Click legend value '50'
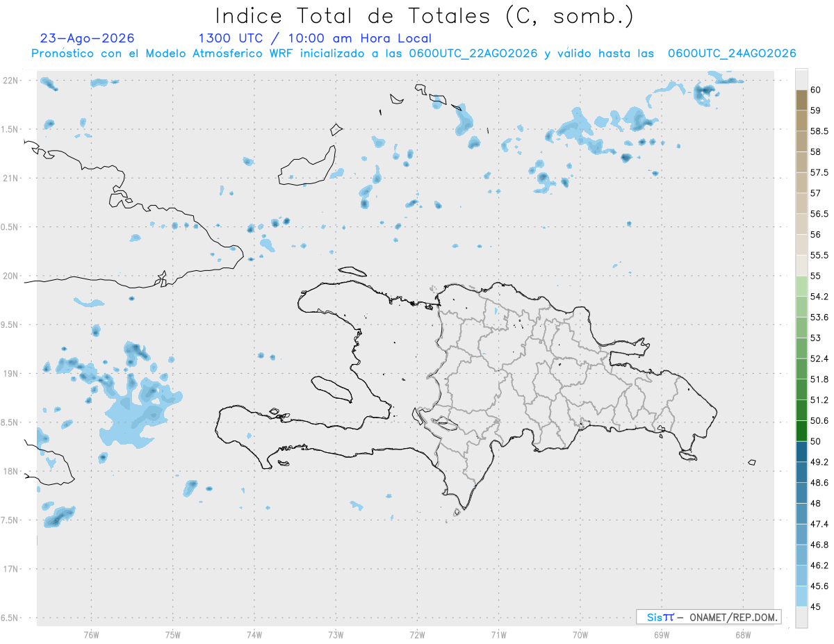The height and width of the screenshot is (644, 834). coord(815,441)
